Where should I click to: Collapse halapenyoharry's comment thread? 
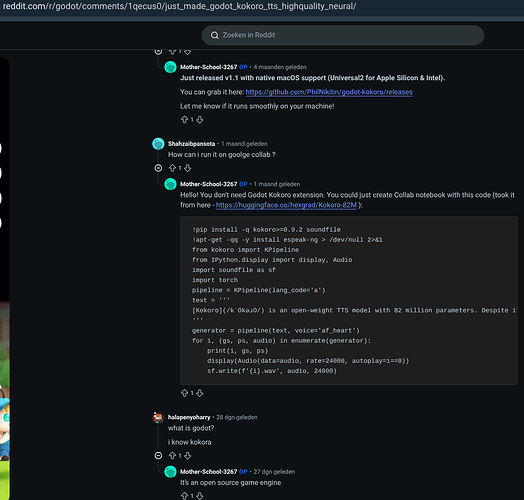coord(158,456)
